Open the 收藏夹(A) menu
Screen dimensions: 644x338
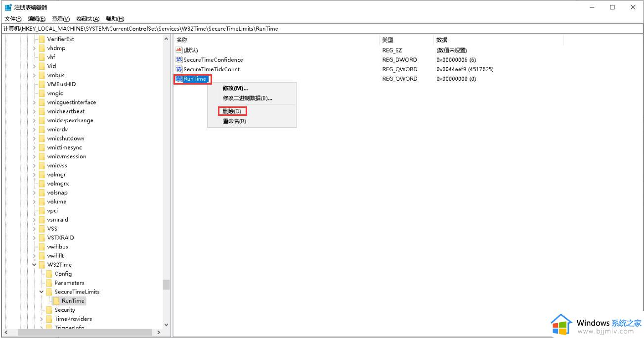click(88, 19)
